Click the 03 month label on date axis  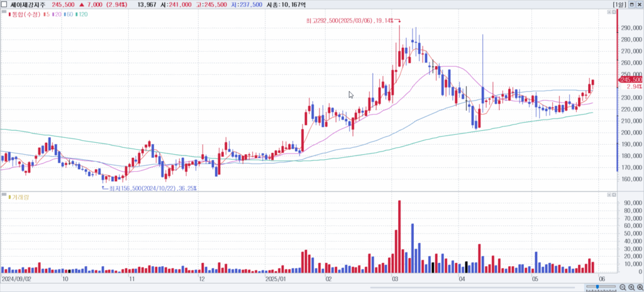(x=395, y=278)
